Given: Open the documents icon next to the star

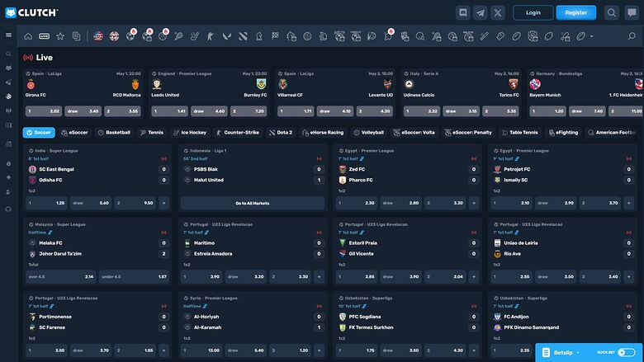Looking at the screenshot, I should click(x=77, y=36).
